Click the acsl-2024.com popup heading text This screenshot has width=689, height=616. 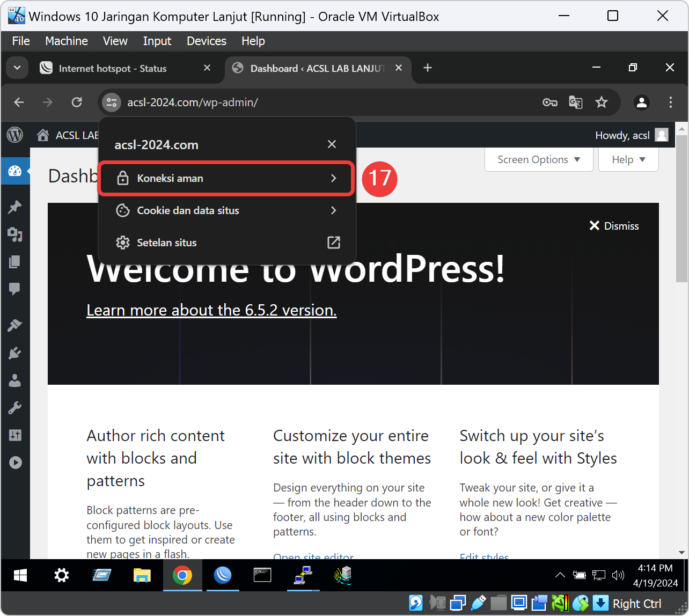pyautogui.click(x=157, y=145)
